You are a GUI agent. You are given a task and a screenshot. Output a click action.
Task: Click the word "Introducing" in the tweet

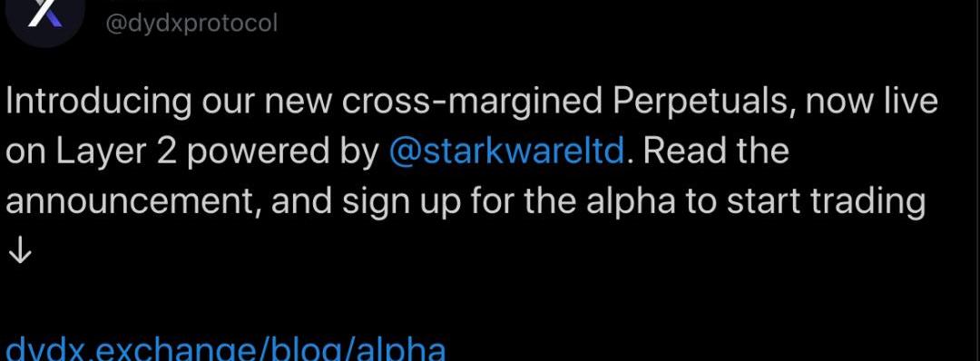pos(98,103)
